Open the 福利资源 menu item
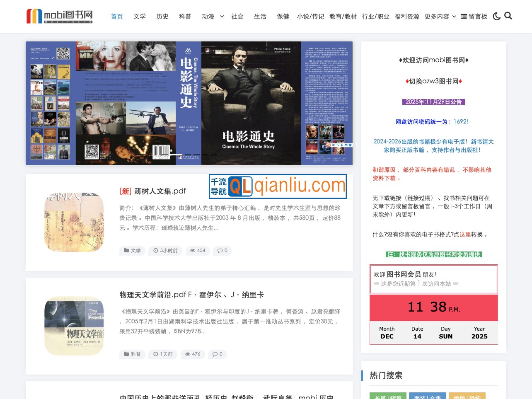The image size is (532, 399). pos(406,17)
